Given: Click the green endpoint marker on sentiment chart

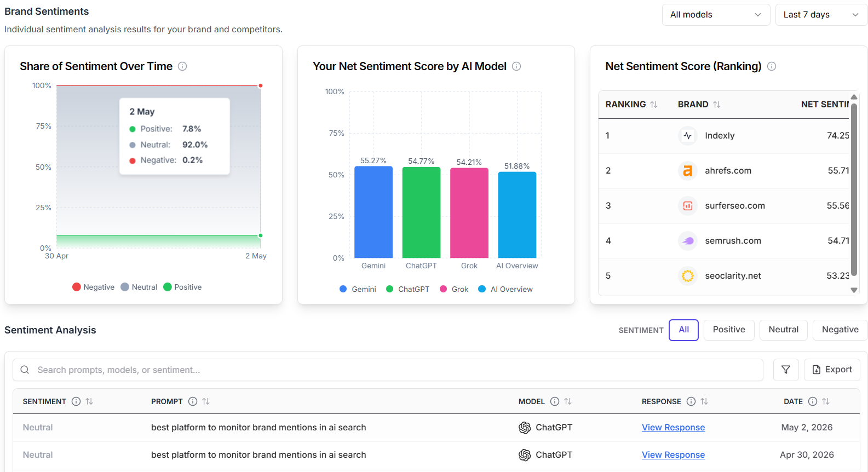Looking at the screenshot, I should 261,235.
